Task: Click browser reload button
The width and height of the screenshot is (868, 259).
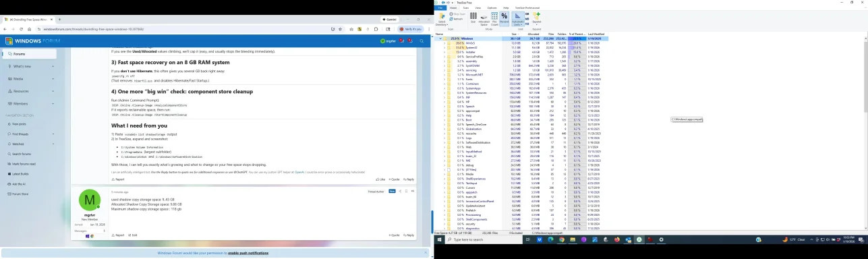Action: click(22, 29)
